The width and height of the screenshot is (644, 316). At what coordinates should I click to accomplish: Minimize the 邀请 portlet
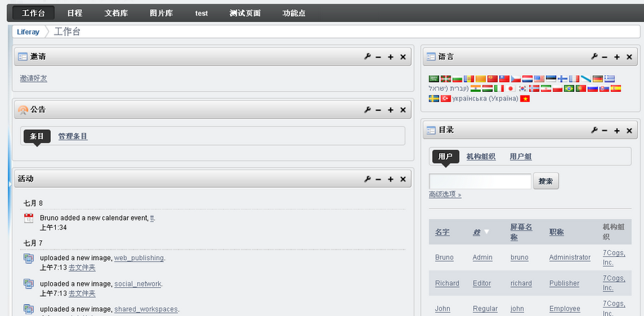[x=378, y=57]
